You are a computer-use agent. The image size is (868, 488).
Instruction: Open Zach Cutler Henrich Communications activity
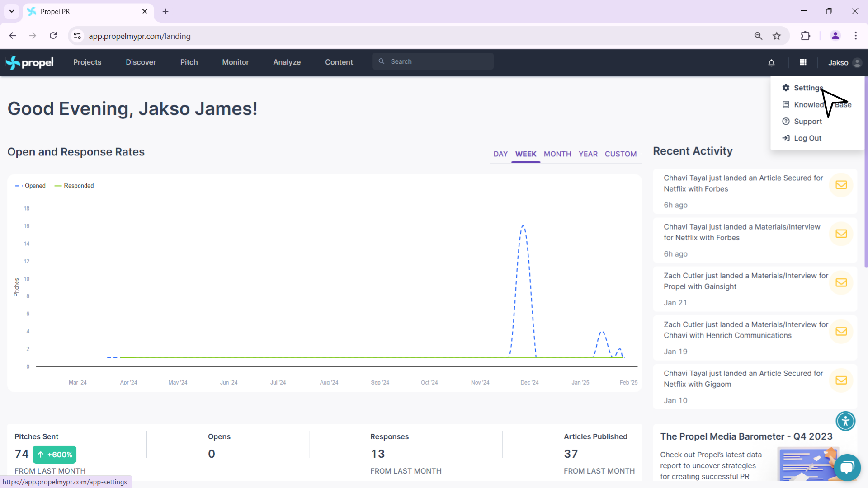(755, 338)
